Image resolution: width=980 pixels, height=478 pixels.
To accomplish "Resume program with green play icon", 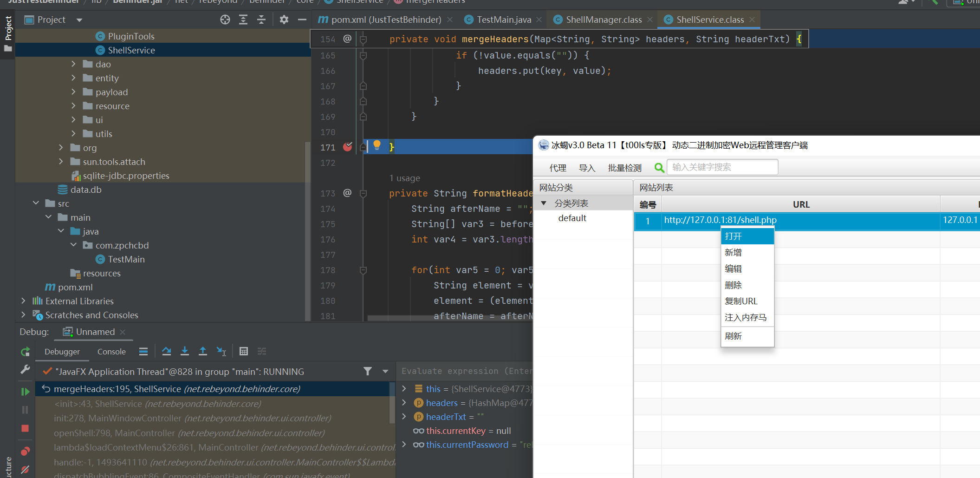I will tap(25, 392).
